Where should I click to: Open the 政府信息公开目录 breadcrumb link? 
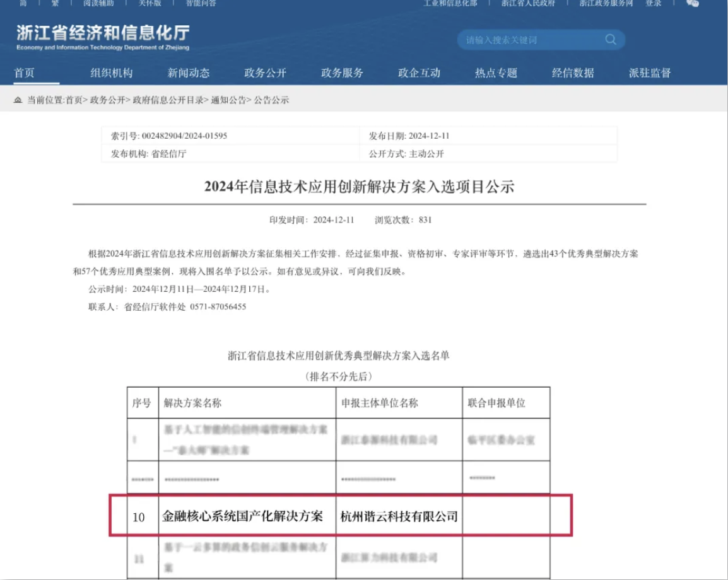click(168, 100)
